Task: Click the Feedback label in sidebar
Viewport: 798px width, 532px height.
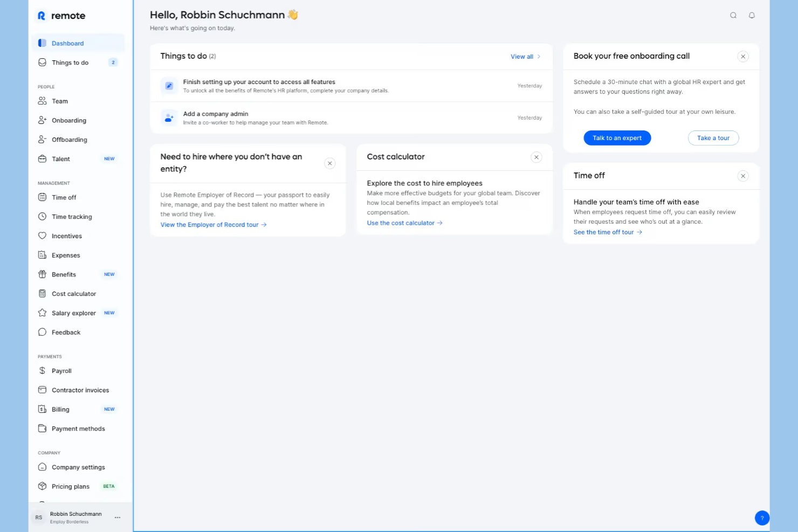Action: click(66, 333)
